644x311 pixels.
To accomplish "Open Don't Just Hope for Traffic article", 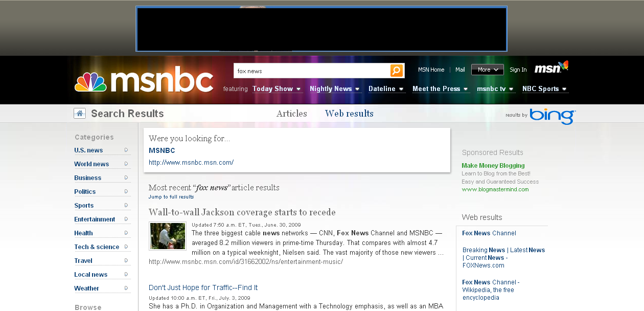I will [203, 287].
